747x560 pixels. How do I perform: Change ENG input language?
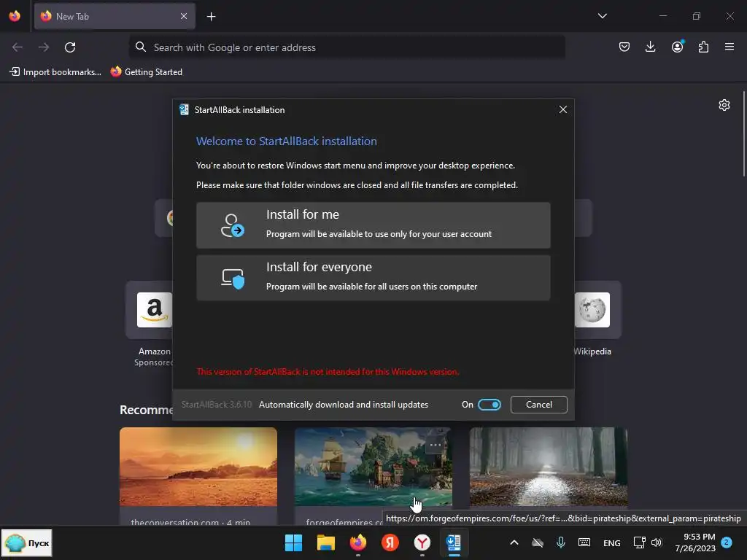coord(612,542)
